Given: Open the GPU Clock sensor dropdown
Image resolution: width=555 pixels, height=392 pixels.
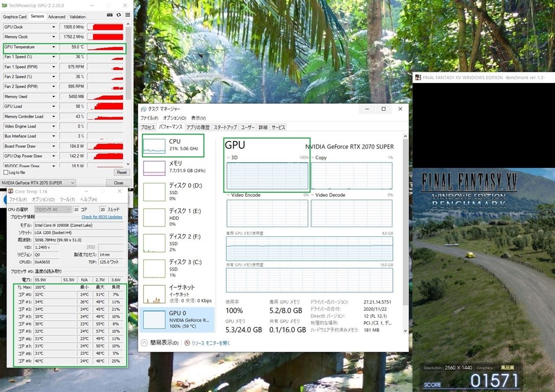Looking at the screenshot, I should coord(54,27).
